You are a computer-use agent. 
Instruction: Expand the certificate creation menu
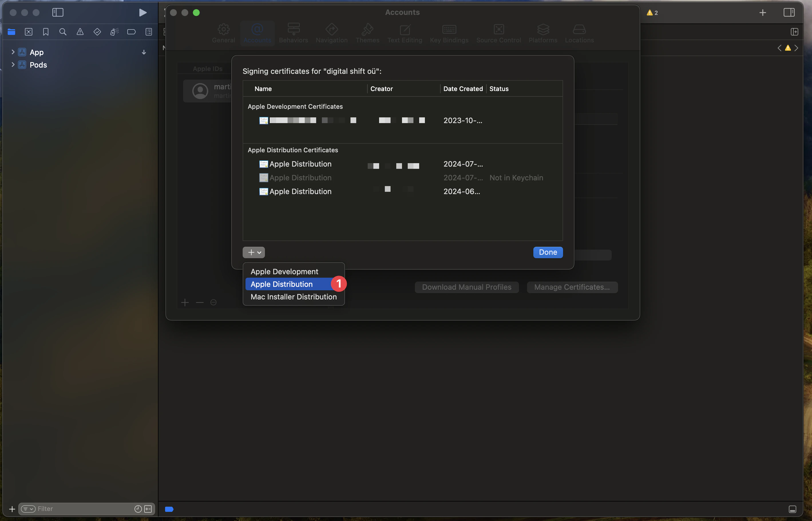click(253, 252)
